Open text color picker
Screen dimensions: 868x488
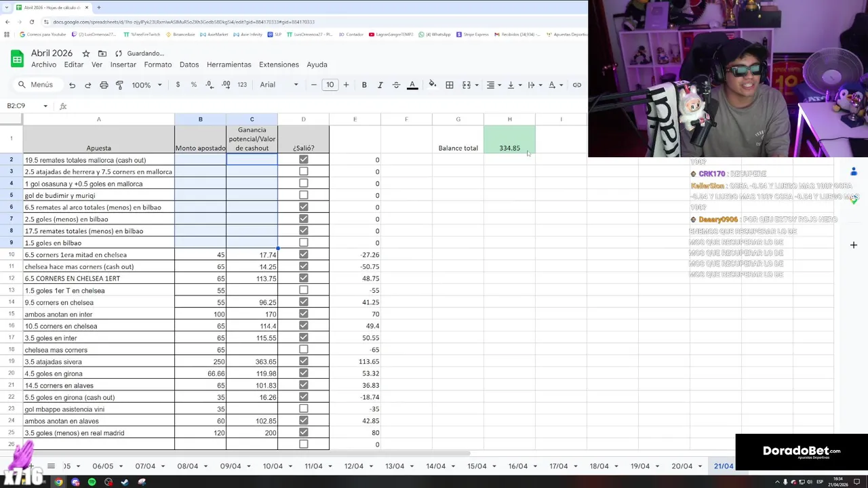[412, 85]
